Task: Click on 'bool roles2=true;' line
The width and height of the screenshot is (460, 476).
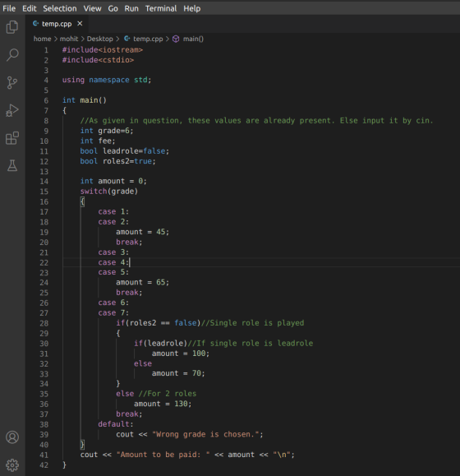Action: click(118, 161)
